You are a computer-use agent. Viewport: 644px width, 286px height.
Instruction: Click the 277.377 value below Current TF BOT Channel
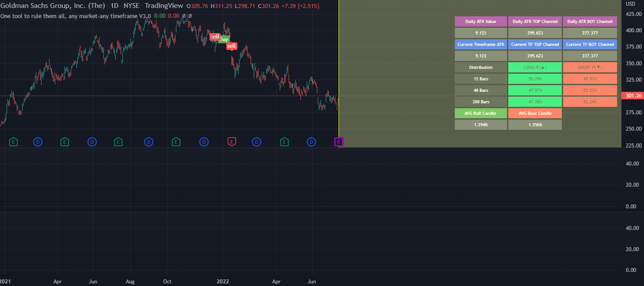[x=590, y=56]
